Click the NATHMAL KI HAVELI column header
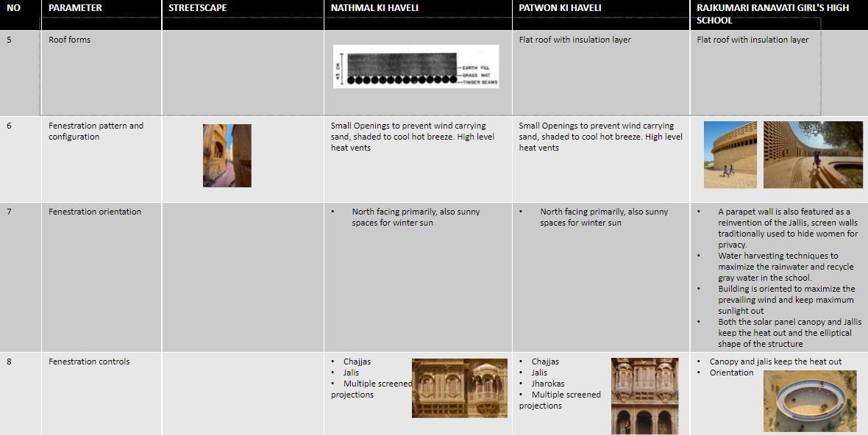This screenshot has height=435, width=868. pos(374,8)
